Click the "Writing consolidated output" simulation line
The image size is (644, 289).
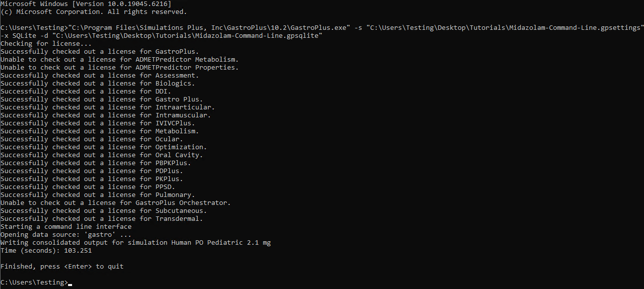136,243
